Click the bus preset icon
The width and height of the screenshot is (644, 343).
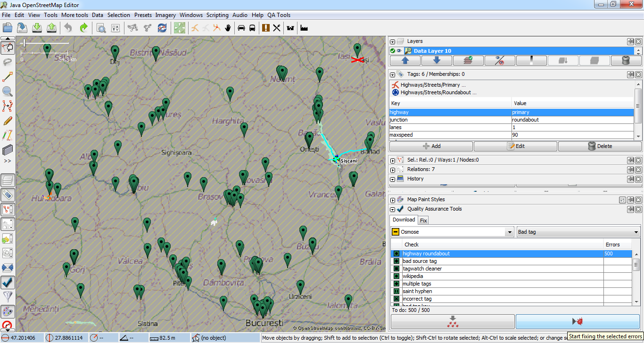[x=253, y=28]
